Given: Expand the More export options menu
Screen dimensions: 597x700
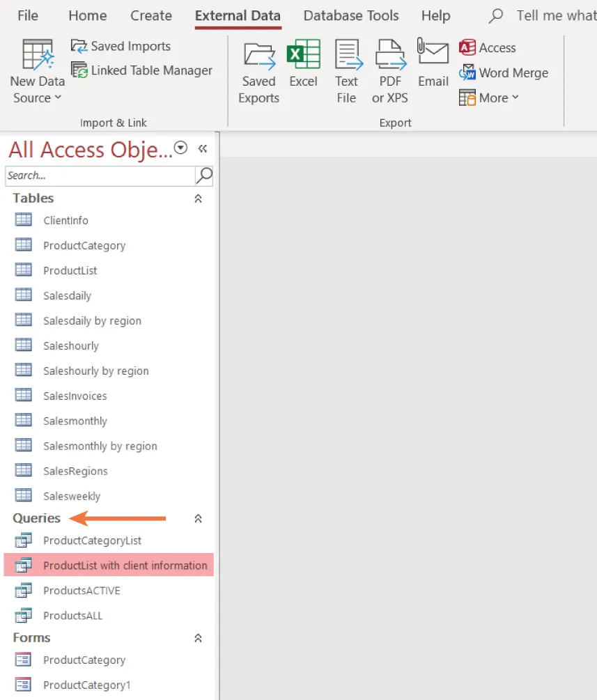Looking at the screenshot, I should tap(489, 98).
